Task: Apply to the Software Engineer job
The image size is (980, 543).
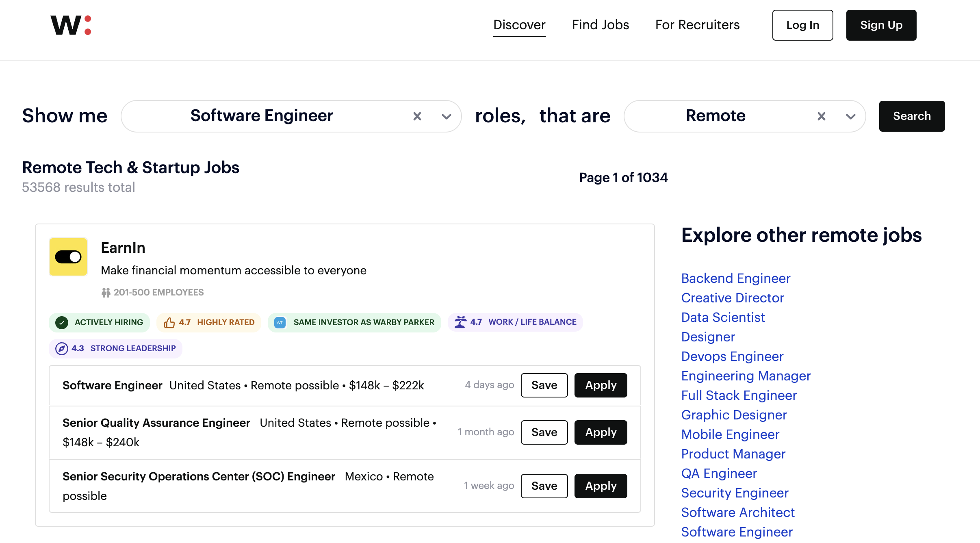Action: click(x=601, y=385)
